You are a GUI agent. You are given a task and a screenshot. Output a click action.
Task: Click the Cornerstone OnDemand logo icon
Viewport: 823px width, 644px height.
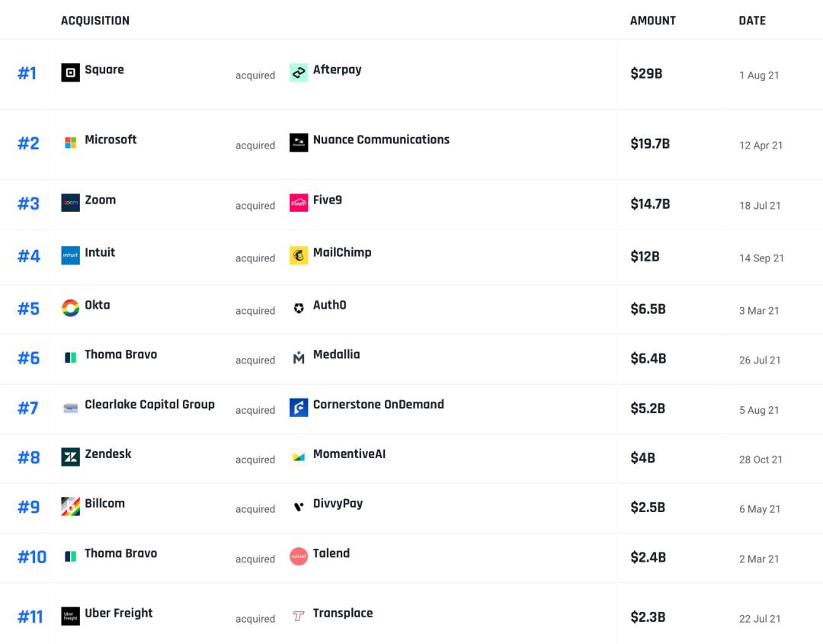pos(299,408)
